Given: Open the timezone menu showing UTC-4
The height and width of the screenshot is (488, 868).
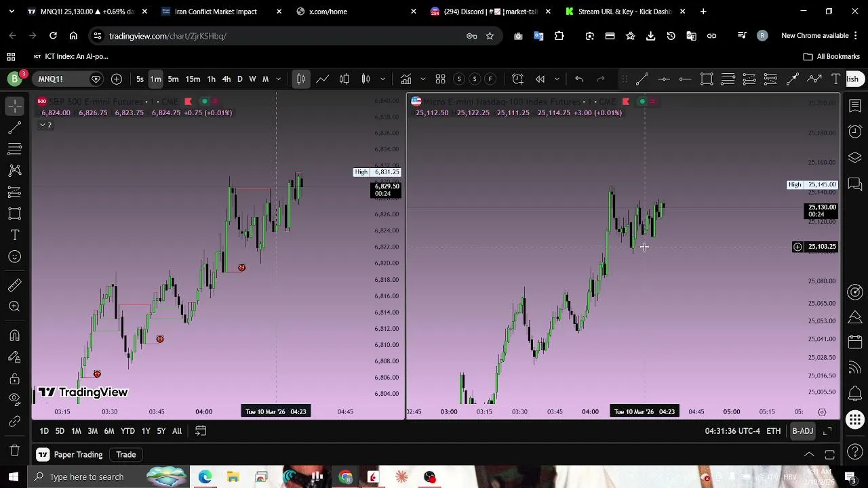Looking at the screenshot, I should click(732, 431).
